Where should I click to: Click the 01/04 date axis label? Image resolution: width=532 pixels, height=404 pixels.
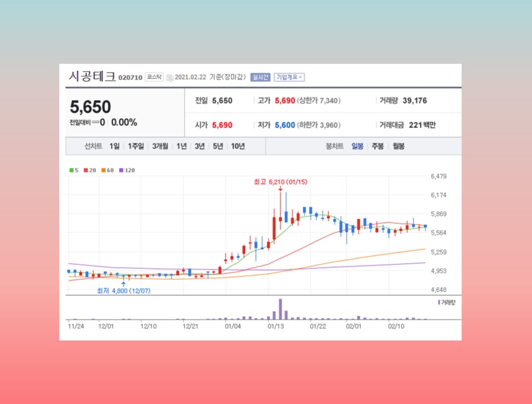point(233,326)
